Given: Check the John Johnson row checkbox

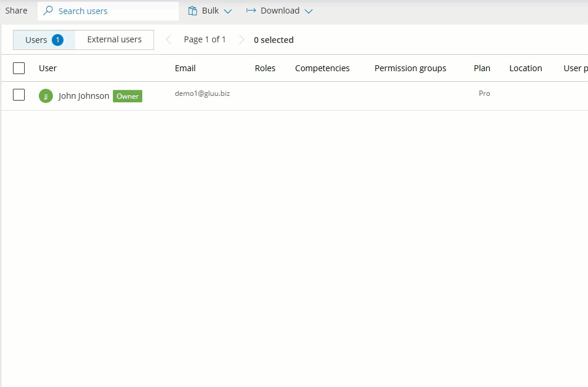Looking at the screenshot, I should tap(19, 95).
